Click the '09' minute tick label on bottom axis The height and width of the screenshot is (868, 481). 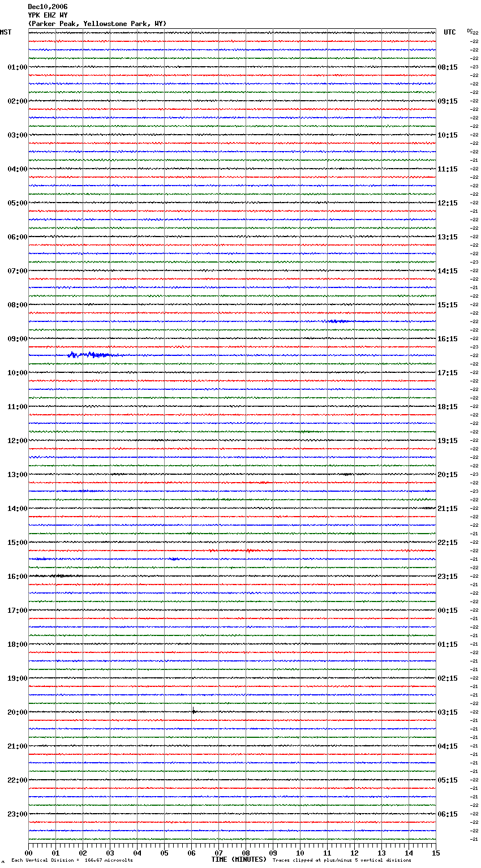coord(273,853)
